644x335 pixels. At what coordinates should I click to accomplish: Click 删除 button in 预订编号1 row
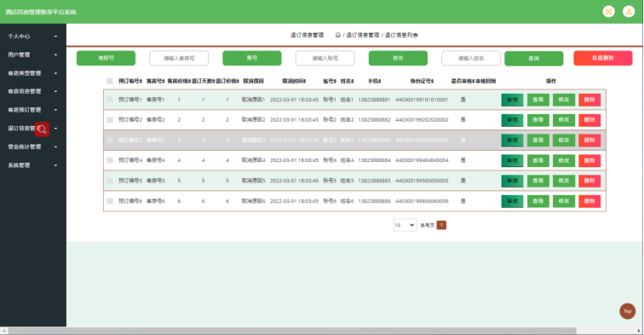pos(589,100)
